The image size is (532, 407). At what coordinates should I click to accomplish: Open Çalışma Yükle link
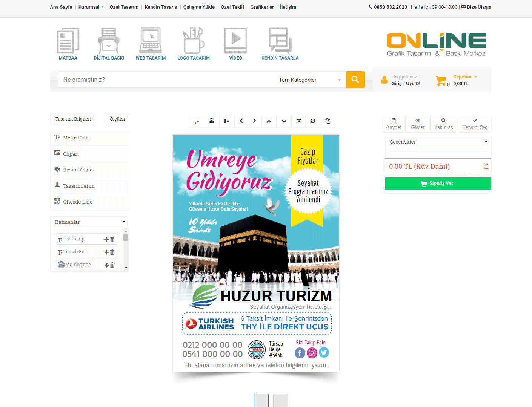[199, 7]
